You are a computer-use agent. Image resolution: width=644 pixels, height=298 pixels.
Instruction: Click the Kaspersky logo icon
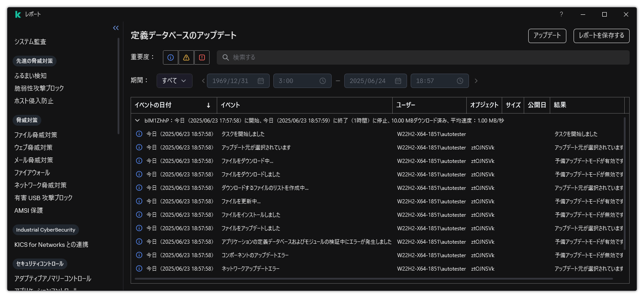pos(18,14)
